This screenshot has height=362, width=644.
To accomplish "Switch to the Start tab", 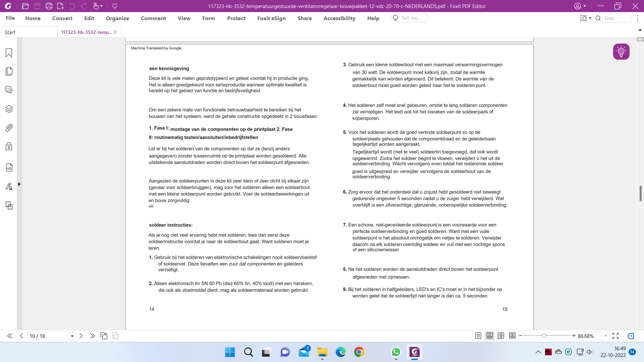I will [x=29, y=32].
